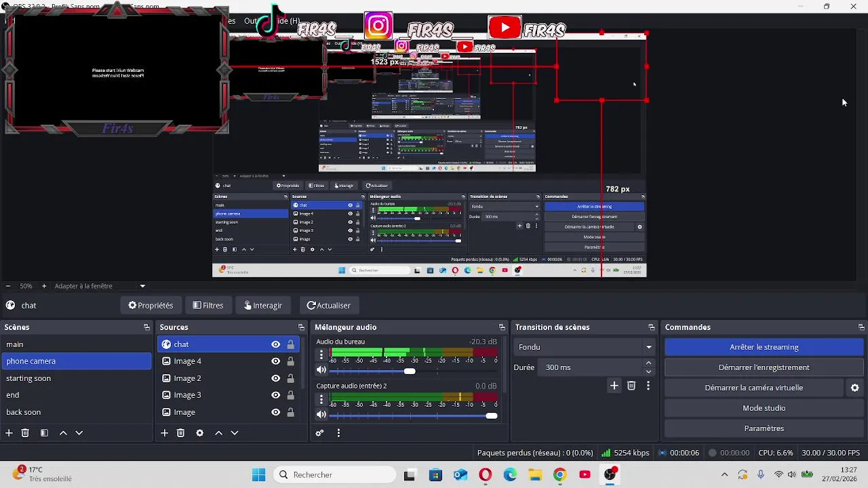This screenshot has width=868, height=488.
Task: Zoom in the preview with the plus button
Action: point(44,286)
